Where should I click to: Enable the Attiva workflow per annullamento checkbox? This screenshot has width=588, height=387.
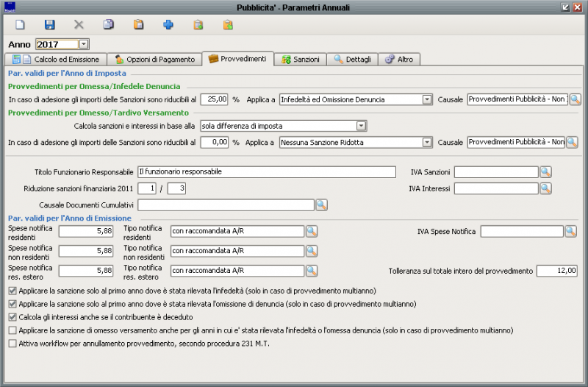(x=12, y=344)
